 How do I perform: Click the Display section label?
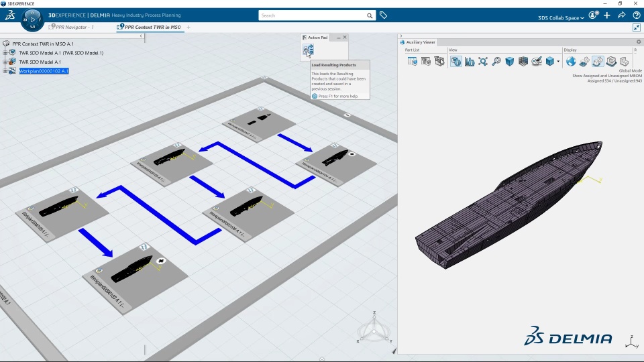[570, 50]
